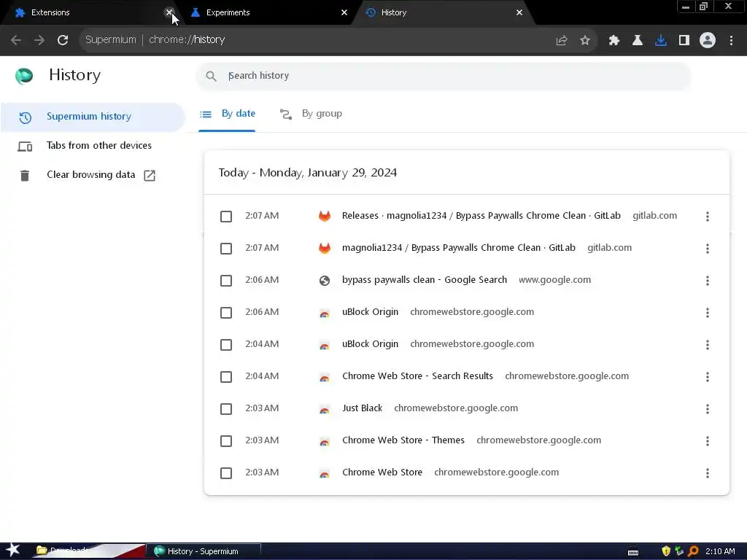Viewport: 747px width, 560px height.
Task: Open the star start button on taskbar
Action: click(x=13, y=551)
